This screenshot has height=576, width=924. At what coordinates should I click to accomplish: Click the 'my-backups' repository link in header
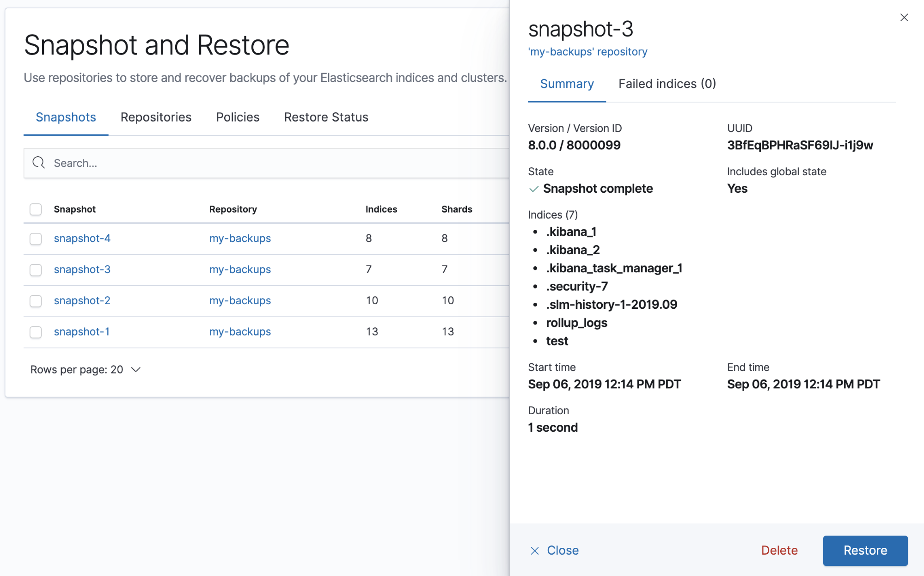coord(587,50)
